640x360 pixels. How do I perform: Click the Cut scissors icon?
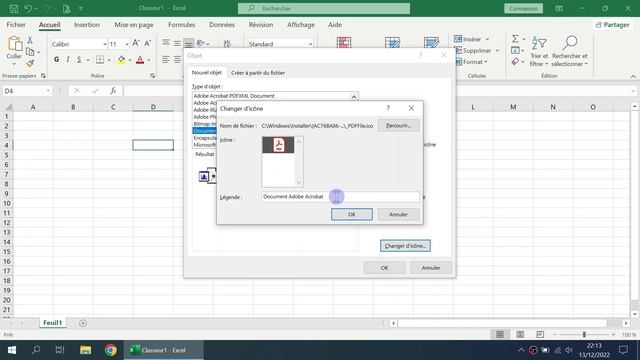point(30,40)
